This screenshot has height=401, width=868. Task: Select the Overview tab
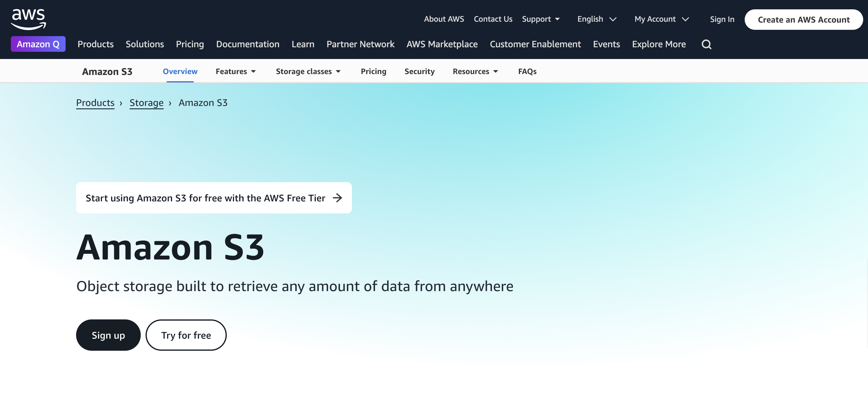pyautogui.click(x=180, y=71)
